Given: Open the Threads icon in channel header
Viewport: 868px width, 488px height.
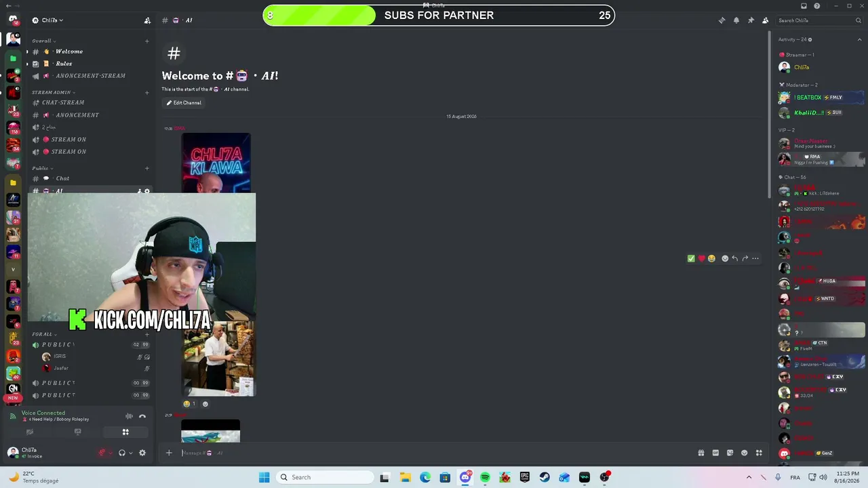Looking at the screenshot, I should tap(722, 20).
